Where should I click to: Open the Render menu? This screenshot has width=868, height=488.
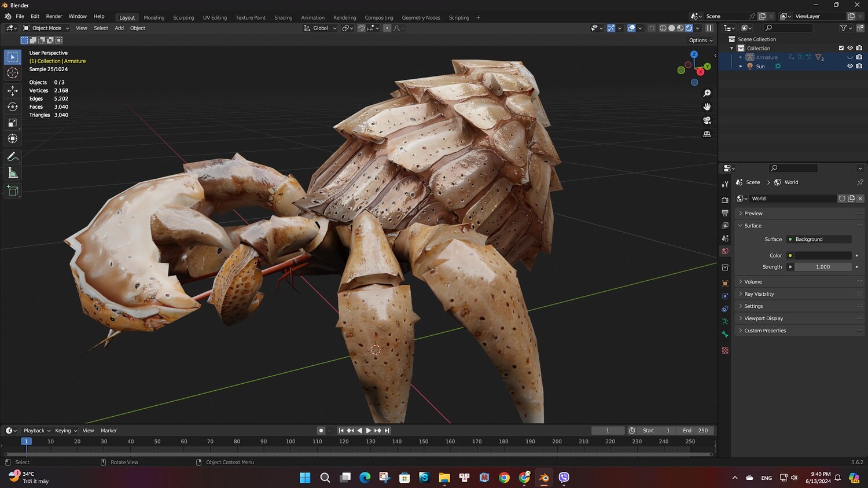click(54, 16)
